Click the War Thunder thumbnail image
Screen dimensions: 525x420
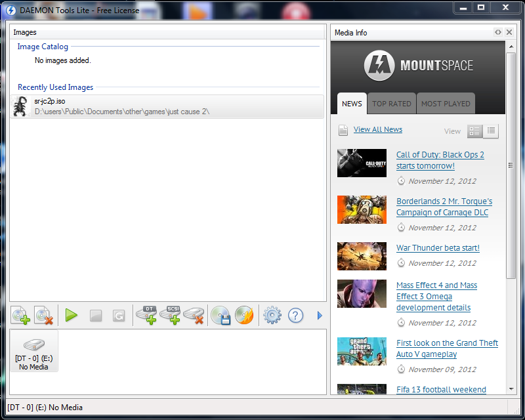pyautogui.click(x=362, y=256)
